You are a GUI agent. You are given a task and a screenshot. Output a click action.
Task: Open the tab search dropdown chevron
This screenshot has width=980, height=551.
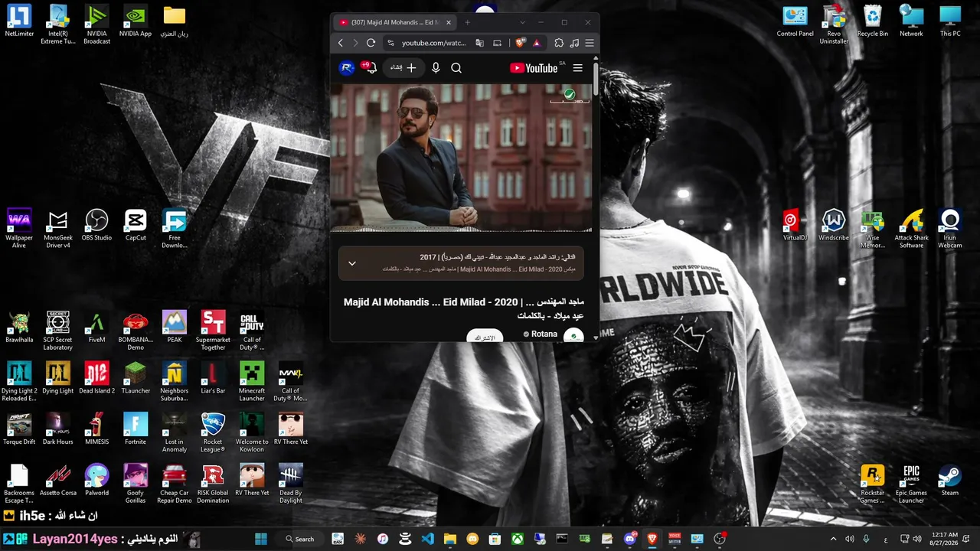click(x=522, y=22)
